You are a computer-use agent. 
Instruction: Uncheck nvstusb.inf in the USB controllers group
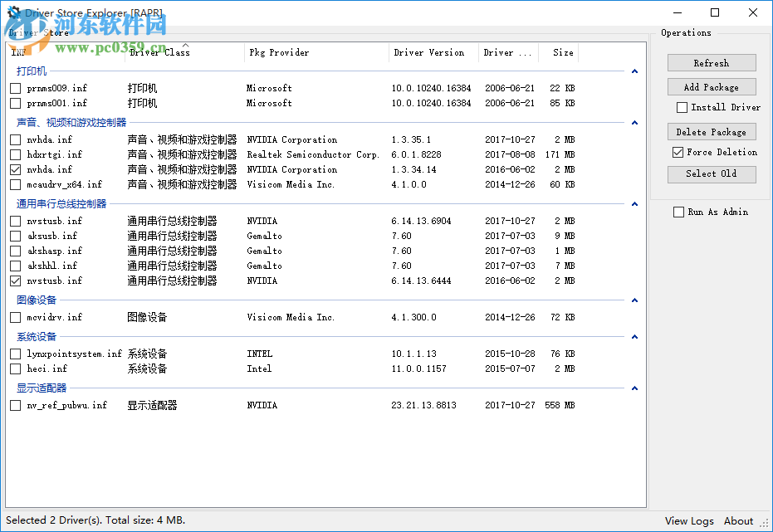(x=14, y=281)
